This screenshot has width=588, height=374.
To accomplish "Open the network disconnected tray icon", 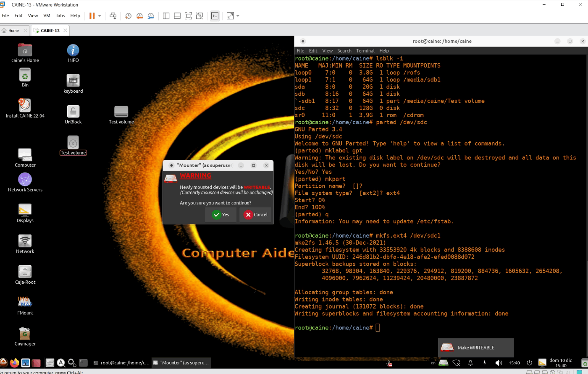I will [457, 363].
